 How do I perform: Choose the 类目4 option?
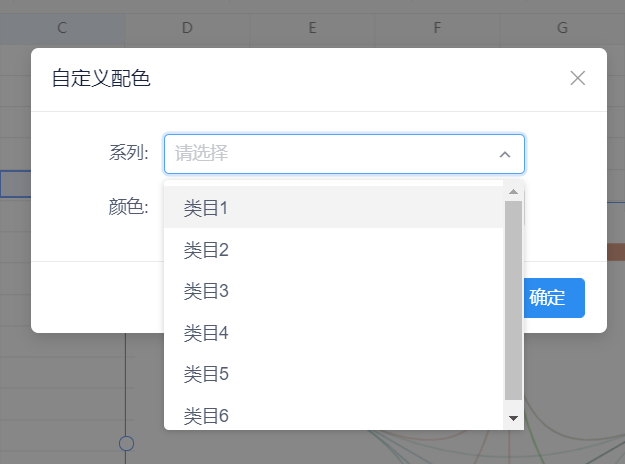point(333,332)
